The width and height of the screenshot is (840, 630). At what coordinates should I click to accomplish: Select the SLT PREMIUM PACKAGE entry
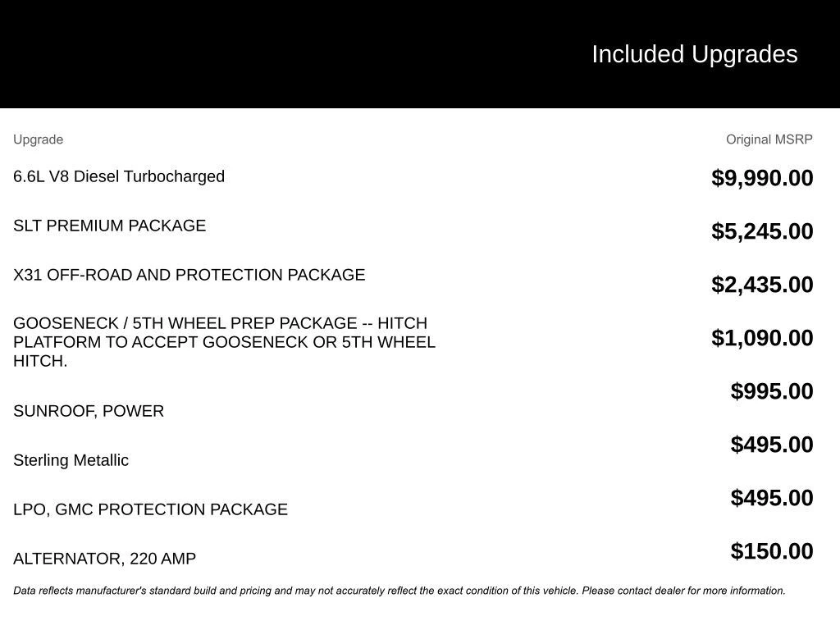[x=109, y=226]
